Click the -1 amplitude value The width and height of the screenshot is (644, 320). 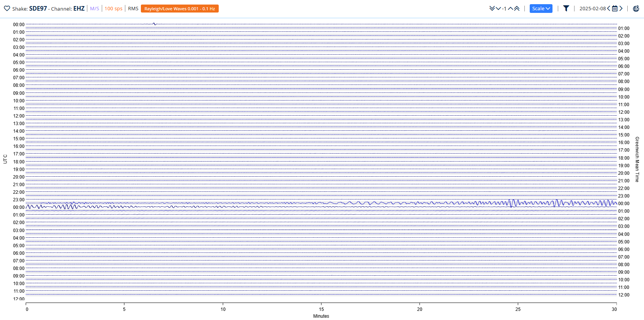coord(504,8)
